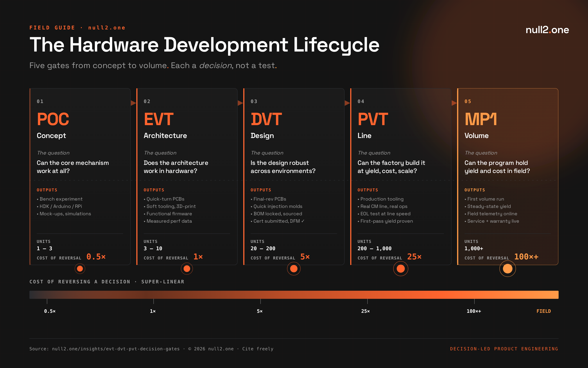Click 'Measured perf data' output item

[169, 221]
